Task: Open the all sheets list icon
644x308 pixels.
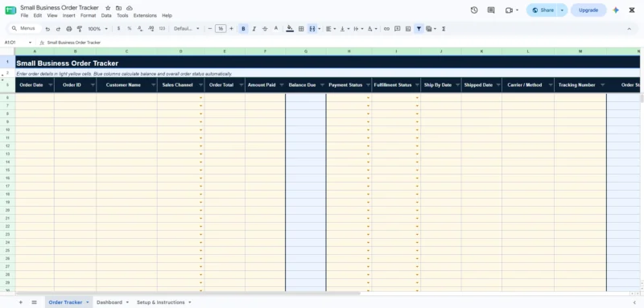Action: [34, 302]
